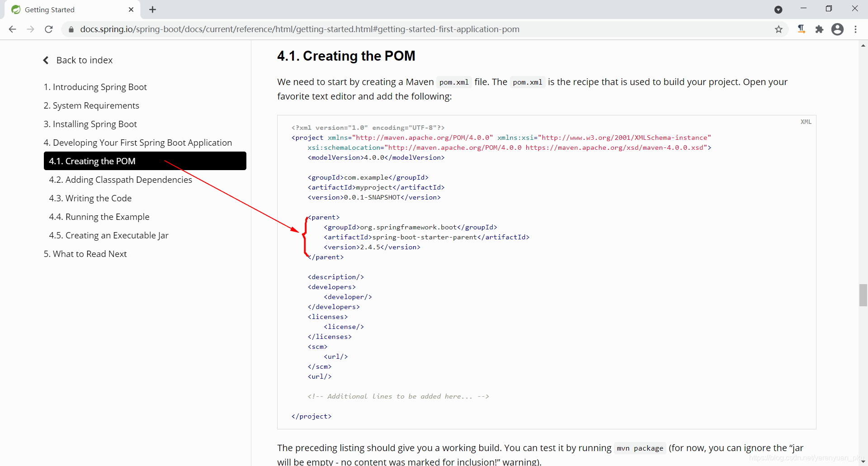The image size is (868, 466).
Task: Click the inline mvn package code
Action: coord(640,448)
